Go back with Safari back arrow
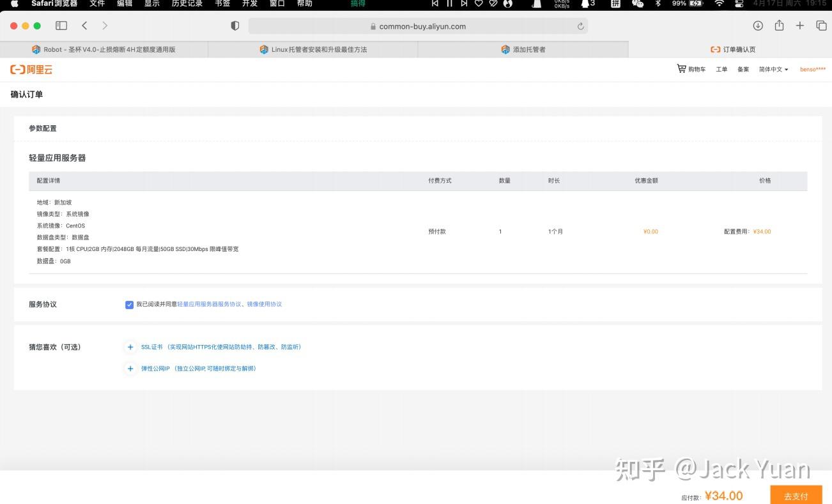This screenshot has width=832, height=504. pos(84,26)
